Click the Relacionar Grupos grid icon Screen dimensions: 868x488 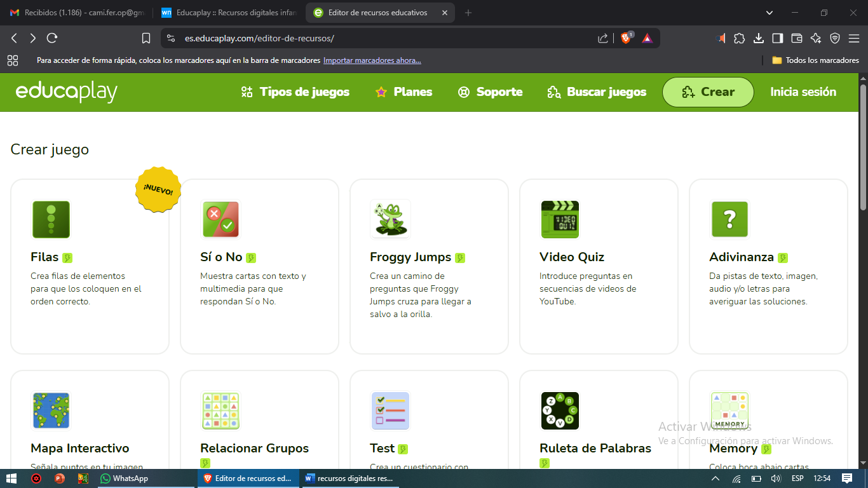tap(220, 410)
